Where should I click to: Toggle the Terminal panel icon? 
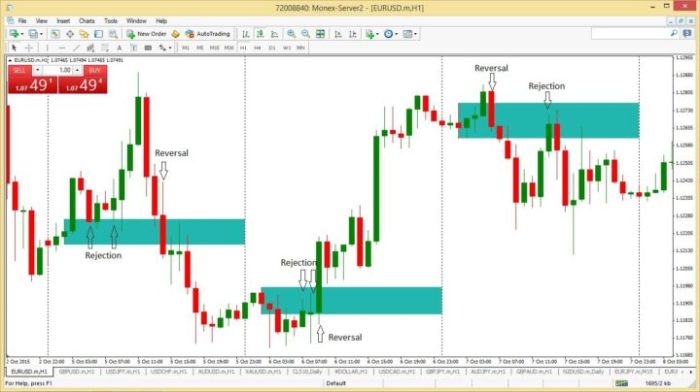tap(98, 33)
